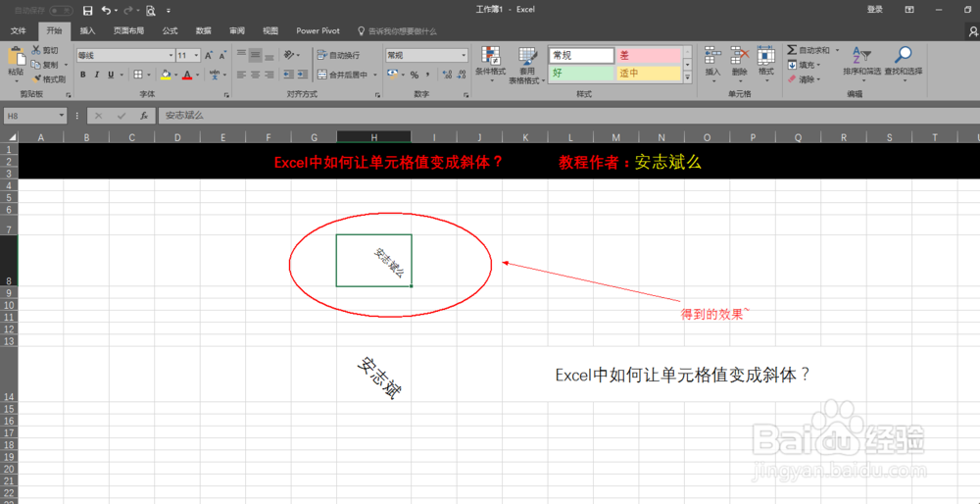The image size is (980, 504).
Task: Decrease font size with the smaller A icon
Action: pos(222,56)
